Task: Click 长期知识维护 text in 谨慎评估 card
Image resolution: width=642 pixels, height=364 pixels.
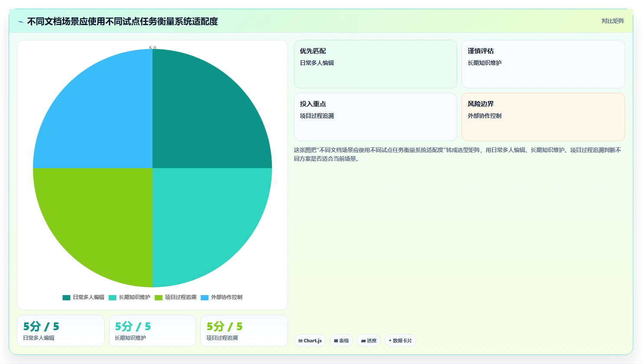Action: coord(485,63)
